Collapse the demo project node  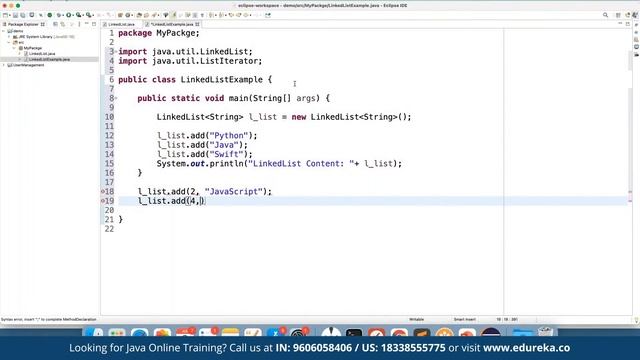(4, 31)
